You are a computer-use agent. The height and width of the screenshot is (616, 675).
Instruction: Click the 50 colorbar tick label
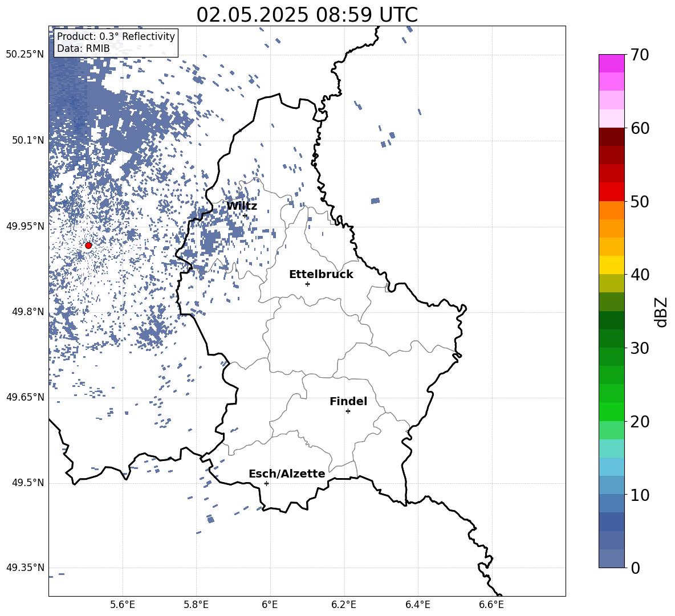pos(640,201)
